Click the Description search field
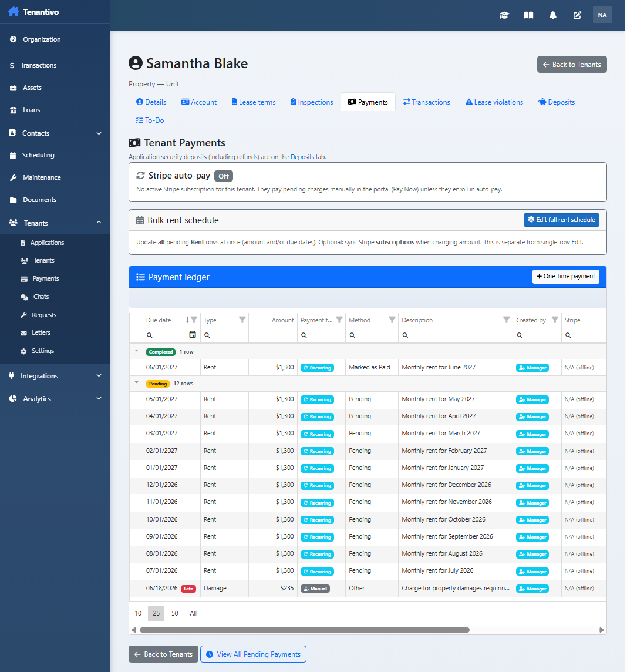This screenshot has width=627, height=672. 455,335
